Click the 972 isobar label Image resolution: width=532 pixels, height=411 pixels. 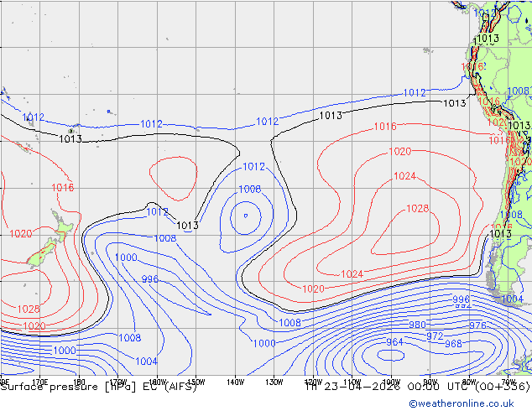point(435,336)
